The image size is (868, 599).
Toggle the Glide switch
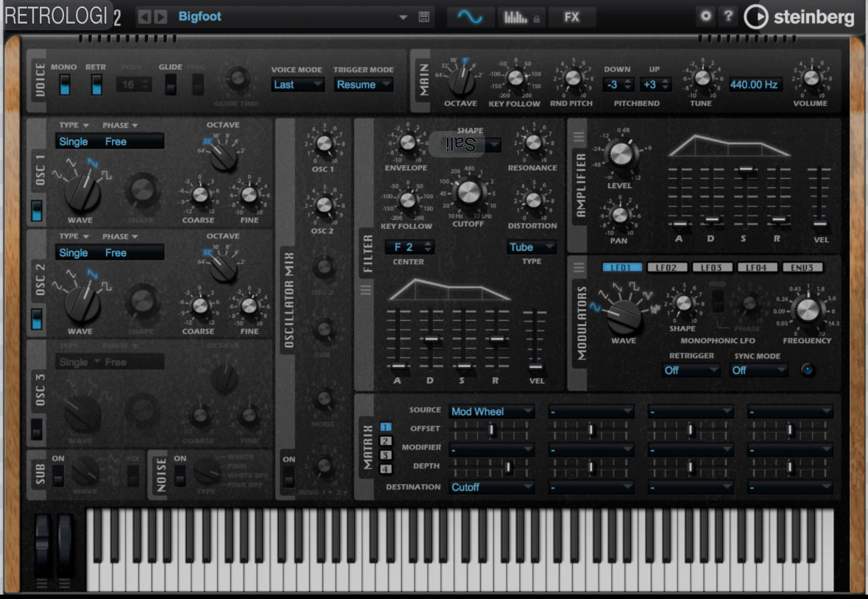pyautogui.click(x=171, y=85)
